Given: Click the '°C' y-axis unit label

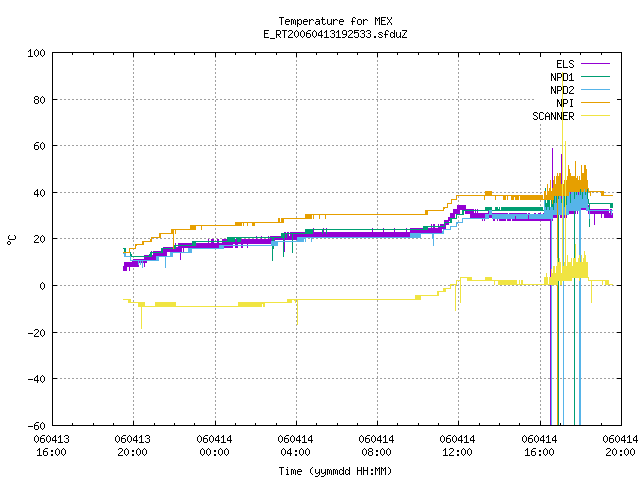Looking at the screenshot, I should click(11, 240).
